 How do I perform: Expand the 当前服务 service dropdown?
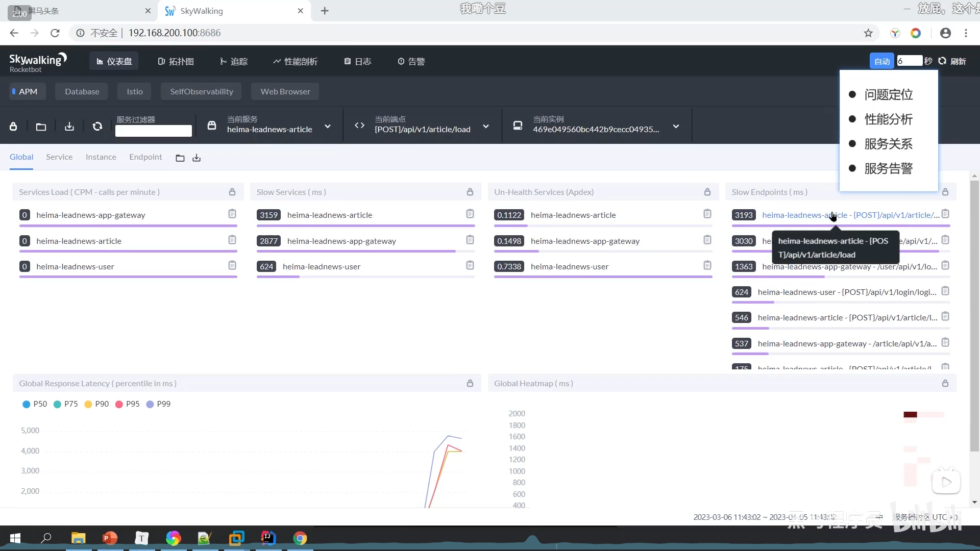click(x=328, y=126)
